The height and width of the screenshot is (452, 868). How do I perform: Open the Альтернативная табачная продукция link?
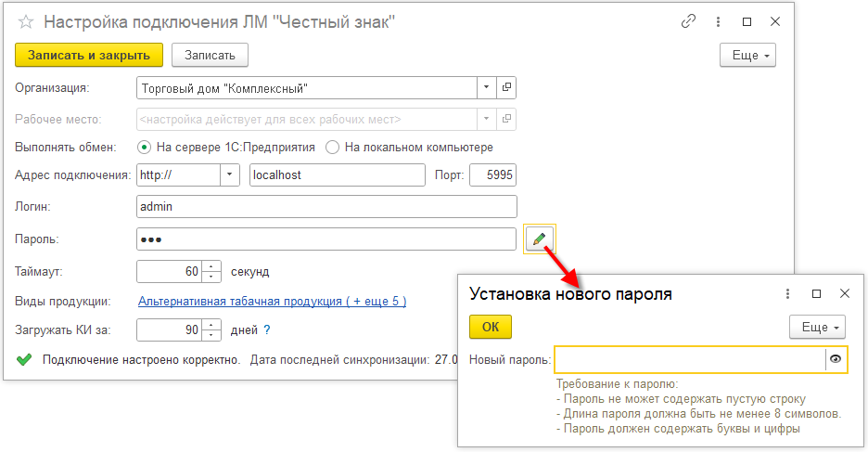(x=272, y=302)
